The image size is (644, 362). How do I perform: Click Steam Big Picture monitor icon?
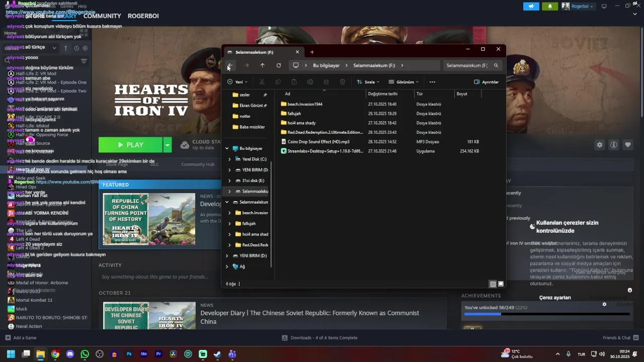(604, 6)
